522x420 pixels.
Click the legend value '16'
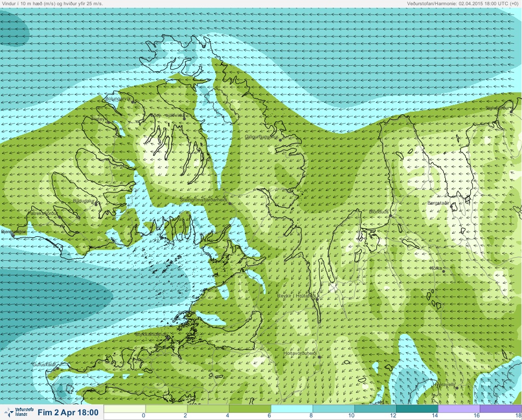(477, 416)
